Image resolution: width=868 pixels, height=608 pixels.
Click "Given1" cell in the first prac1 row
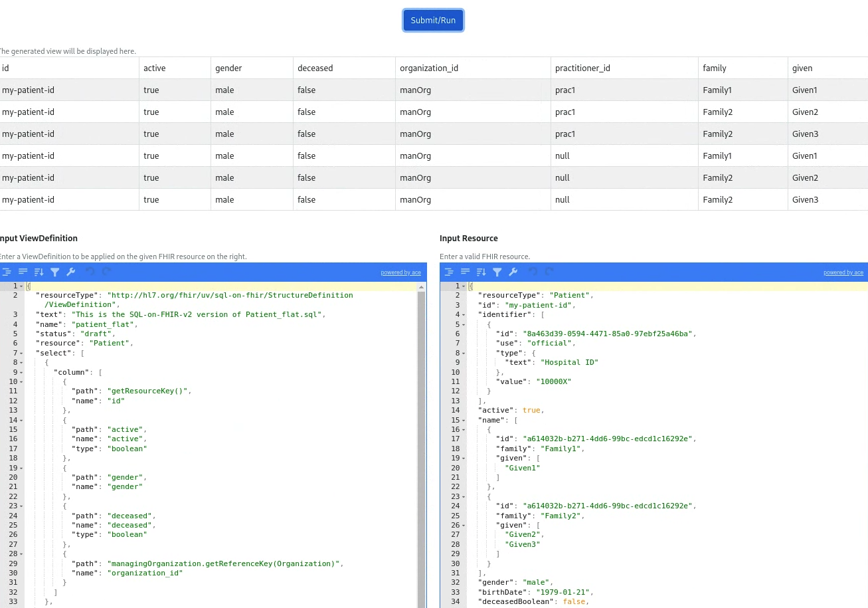click(x=828, y=90)
